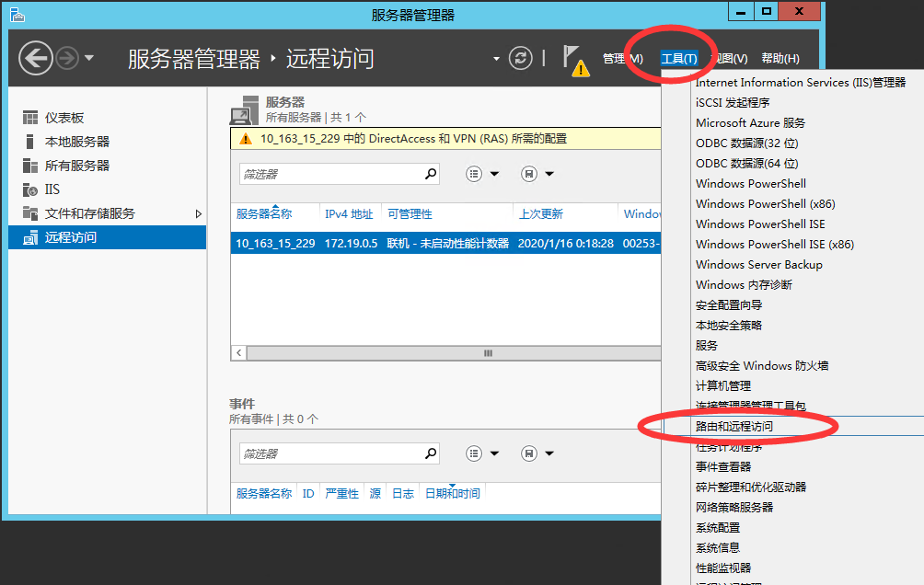Open the list options dropdown in servers panel

point(482,174)
